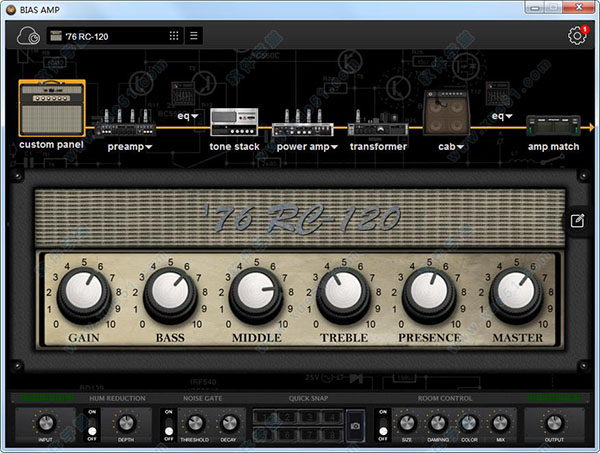This screenshot has height=453, width=600.
Task: Click the PRESENCE knob
Action: [x=429, y=294]
